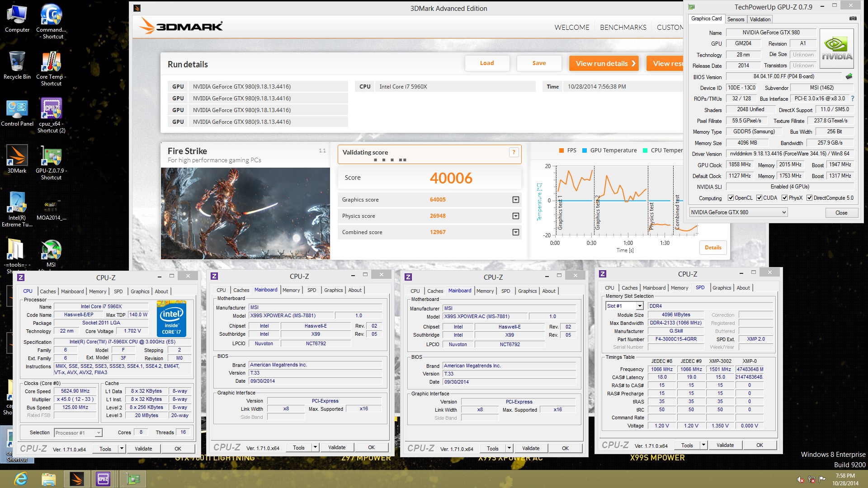The image size is (868, 488).
Task: Launch the 3DMark desktop icon
Action: tap(17, 159)
